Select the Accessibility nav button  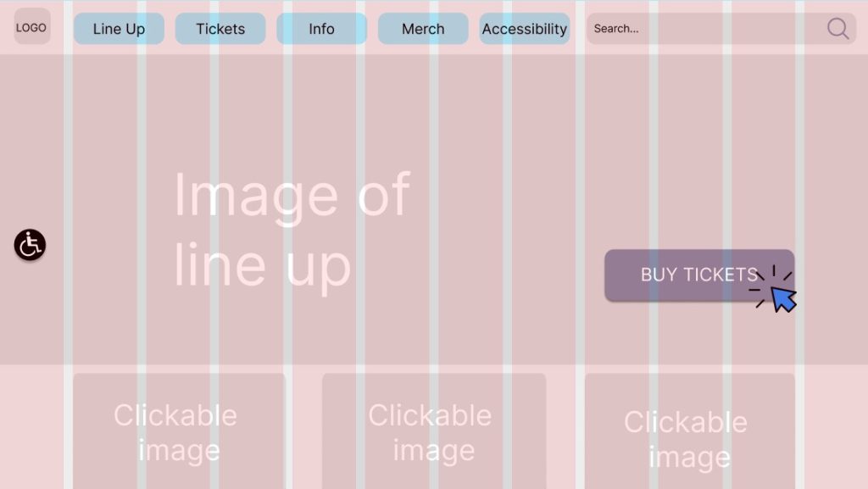pyautogui.click(x=524, y=29)
